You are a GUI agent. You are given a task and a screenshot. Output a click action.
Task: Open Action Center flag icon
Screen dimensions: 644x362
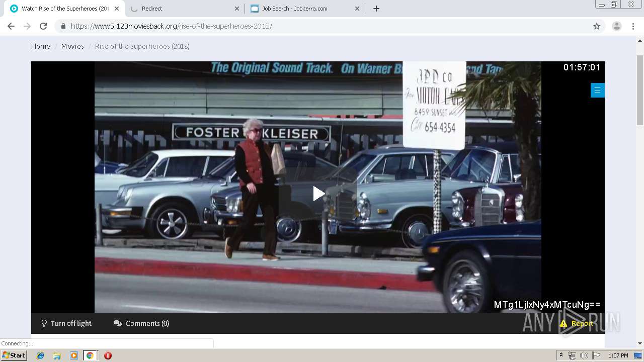click(596, 355)
